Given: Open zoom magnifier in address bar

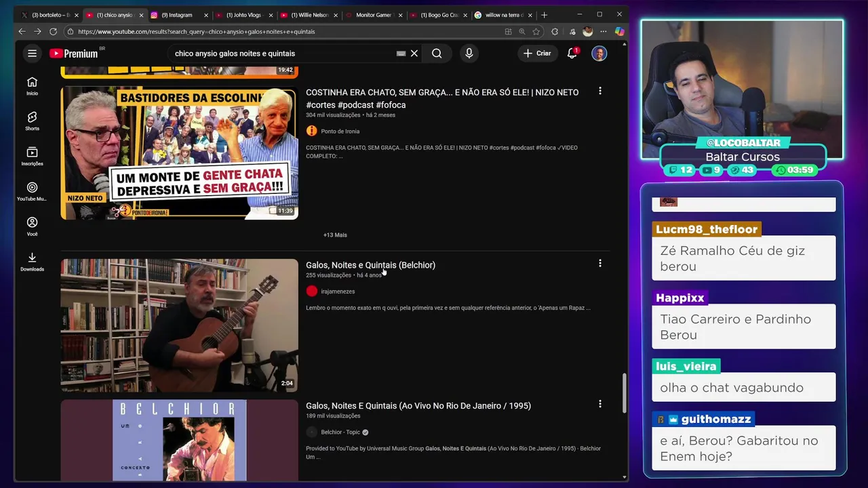Looking at the screenshot, I should point(521,31).
